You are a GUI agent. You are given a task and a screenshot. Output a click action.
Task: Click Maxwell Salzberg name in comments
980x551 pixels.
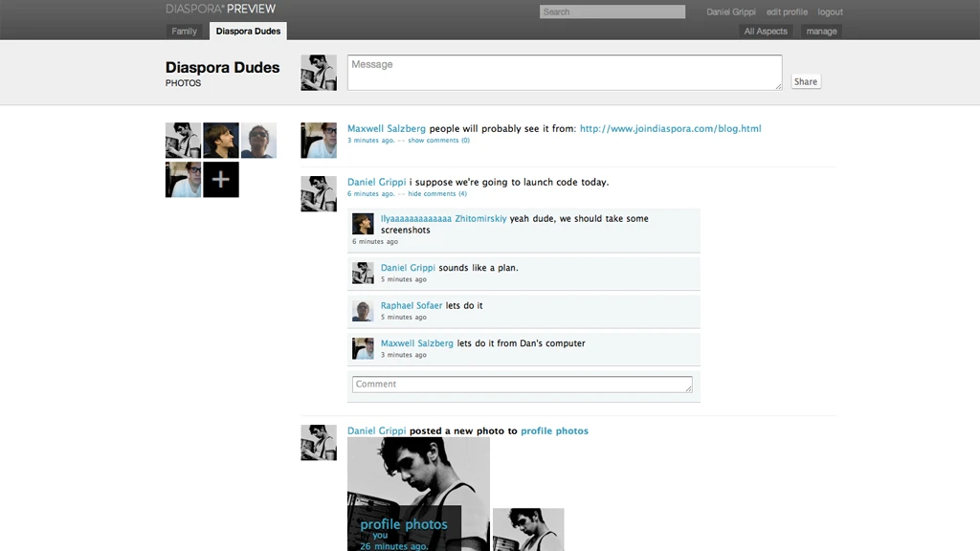[x=417, y=343]
